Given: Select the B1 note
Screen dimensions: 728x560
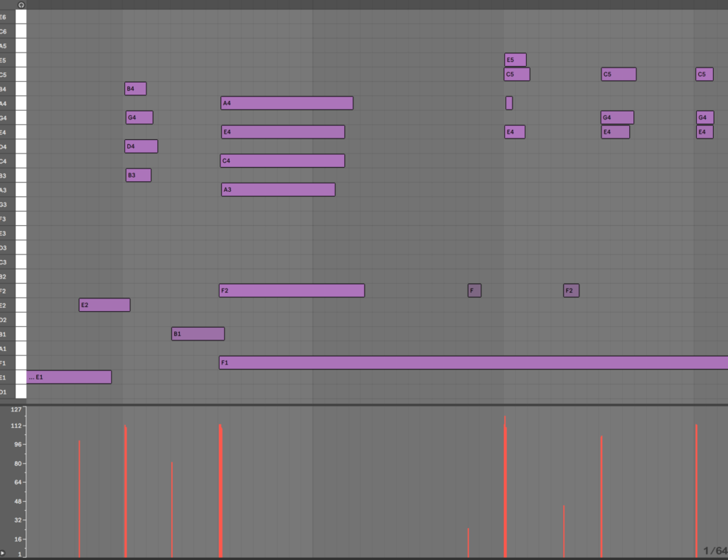Looking at the screenshot, I should [198, 334].
